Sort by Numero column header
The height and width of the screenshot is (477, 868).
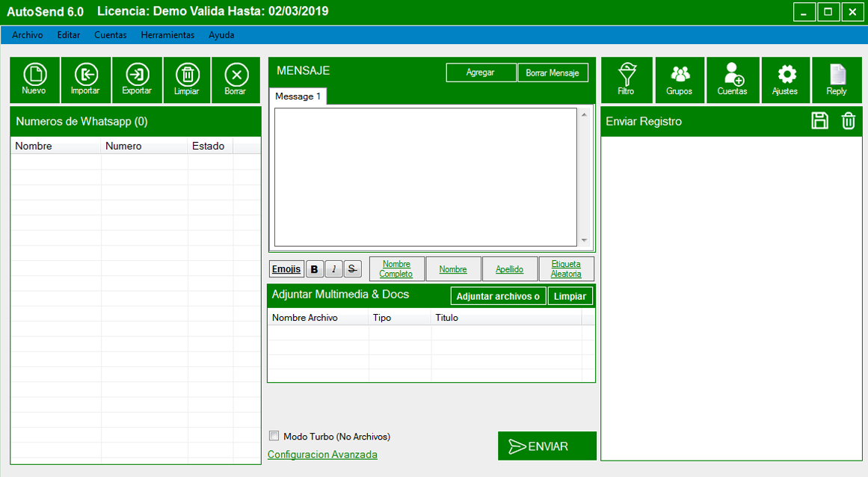tap(144, 146)
